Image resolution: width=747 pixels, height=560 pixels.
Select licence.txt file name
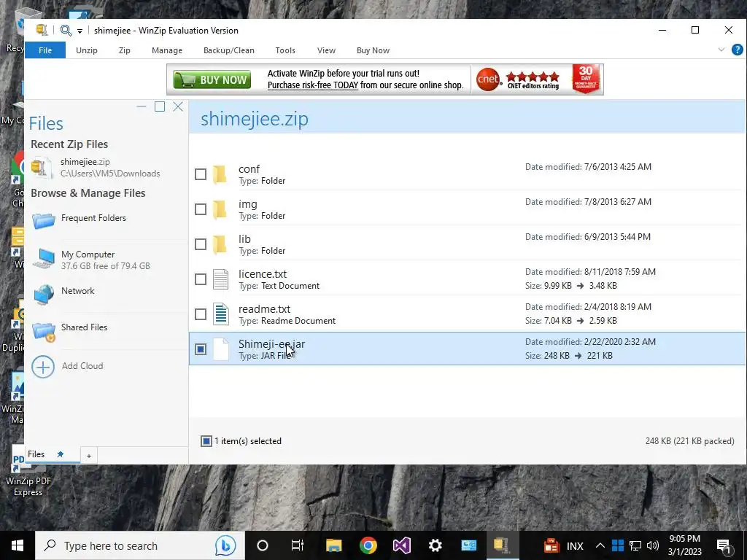tap(263, 274)
